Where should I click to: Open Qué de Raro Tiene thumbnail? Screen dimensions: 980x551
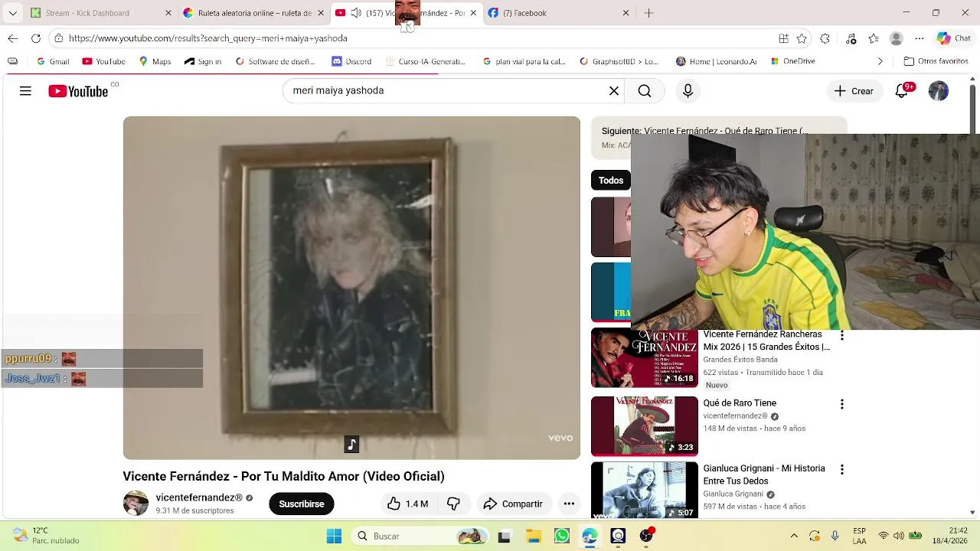[x=645, y=425]
